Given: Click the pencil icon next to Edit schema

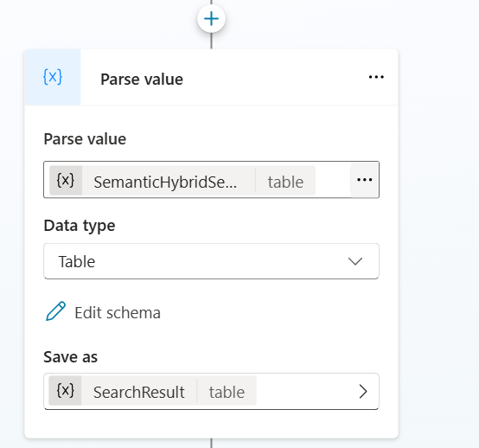Looking at the screenshot, I should point(55,311).
